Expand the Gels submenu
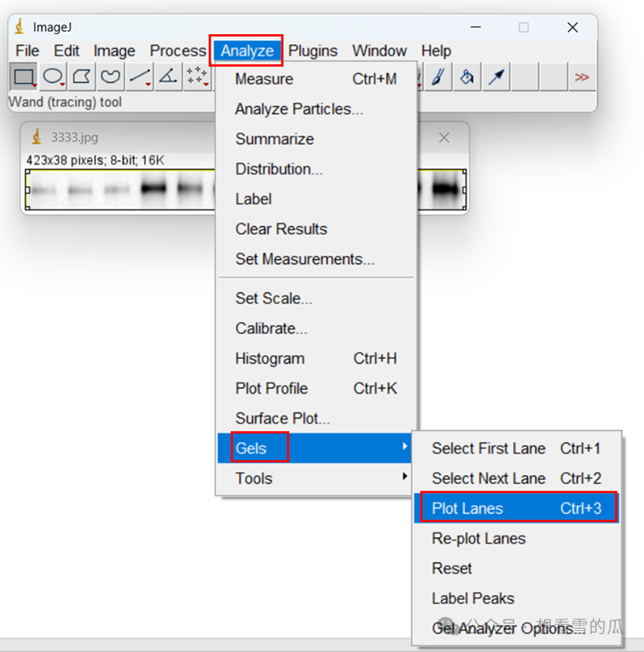This screenshot has width=644, height=652. point(315,448)
